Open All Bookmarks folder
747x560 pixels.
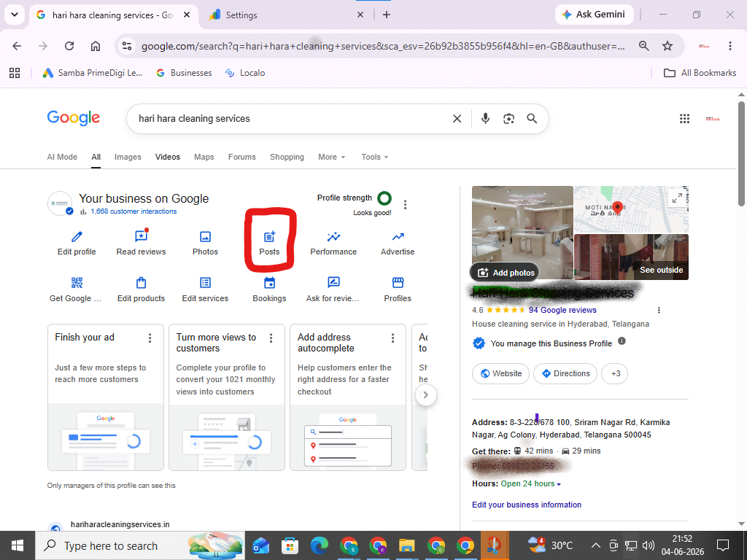700,73
